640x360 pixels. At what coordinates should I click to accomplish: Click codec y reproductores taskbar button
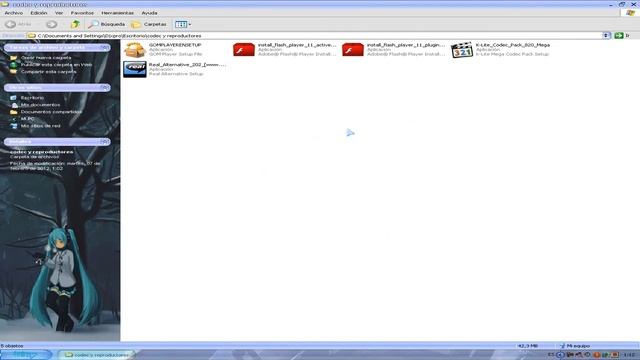click(x=96, y=355)
